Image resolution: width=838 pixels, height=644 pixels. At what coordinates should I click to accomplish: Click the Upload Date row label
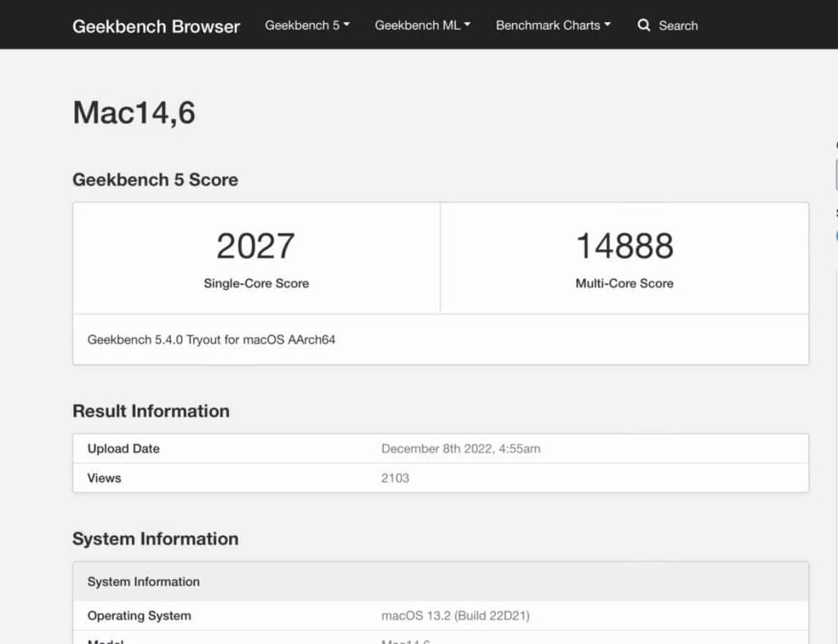pos(124,448)
